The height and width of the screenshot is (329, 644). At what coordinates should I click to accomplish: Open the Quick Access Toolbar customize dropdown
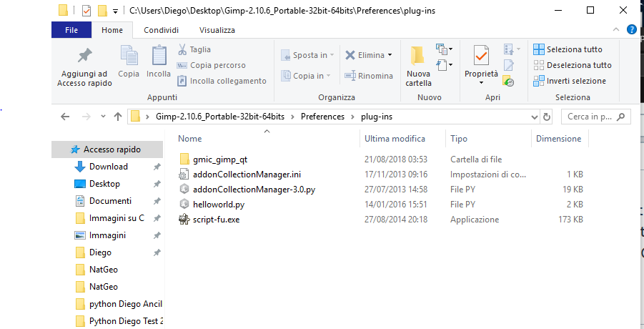[x=115, y=11]
